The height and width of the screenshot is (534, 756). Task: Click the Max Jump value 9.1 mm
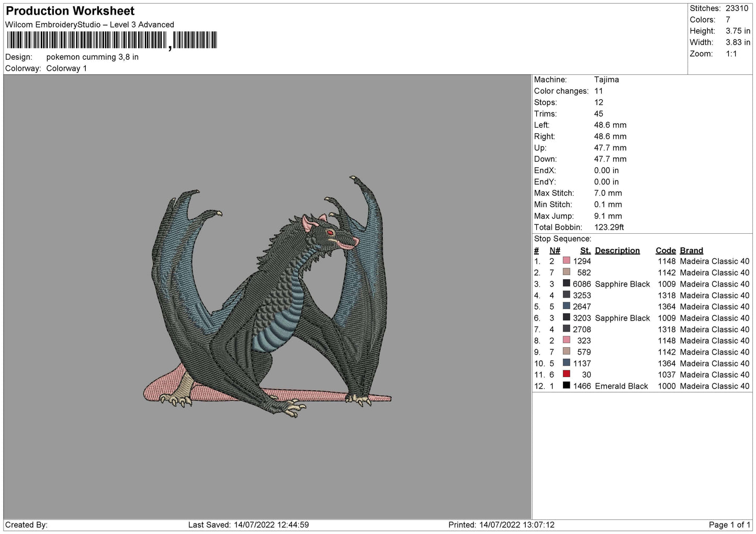[608, 216]
